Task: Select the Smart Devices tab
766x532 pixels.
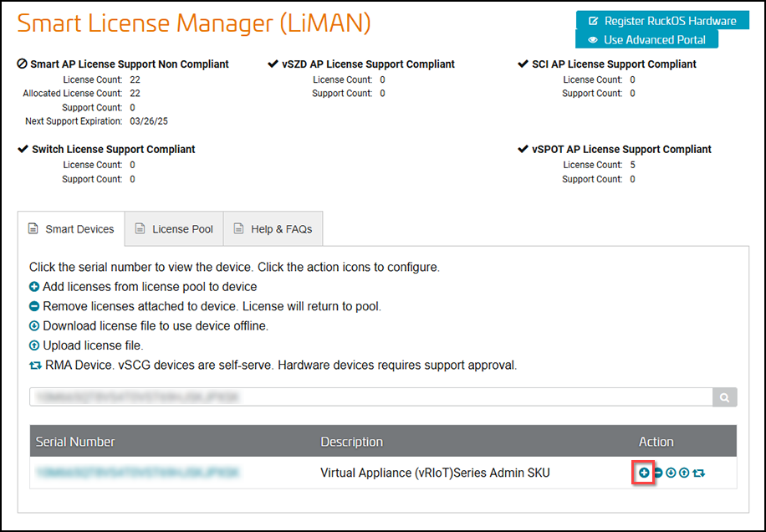Action: coord(71,228)
